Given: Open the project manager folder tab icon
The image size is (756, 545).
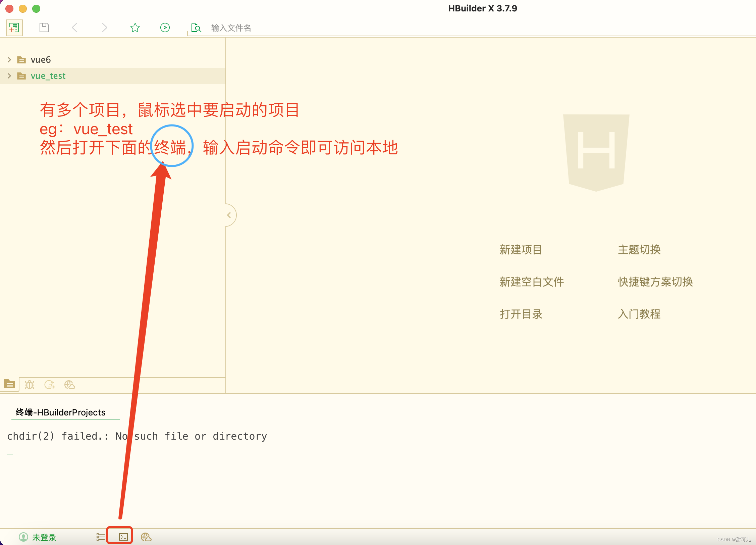Looking at the screenshot, I should [9, 384].
